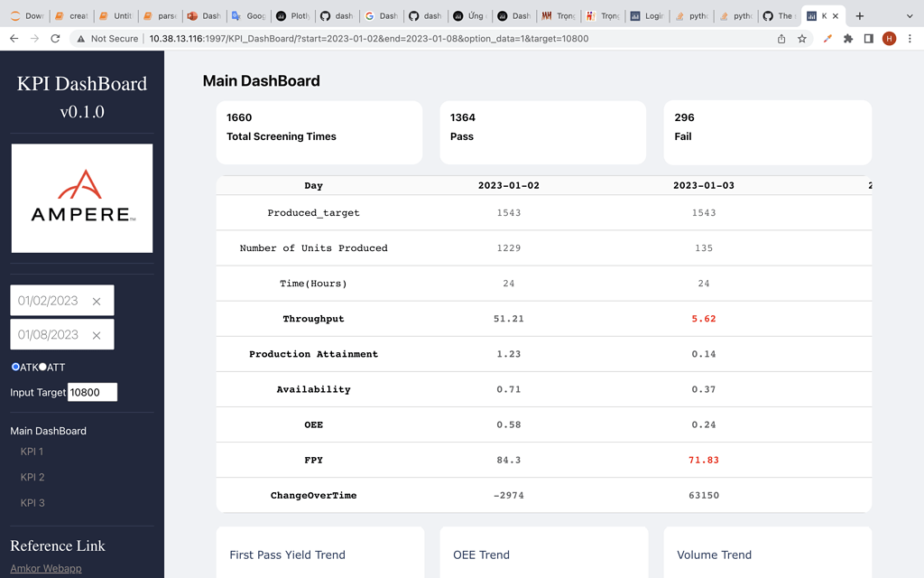Go to KPI 1 in sidebar
924x578 pixels.
[x=32, y=451]
